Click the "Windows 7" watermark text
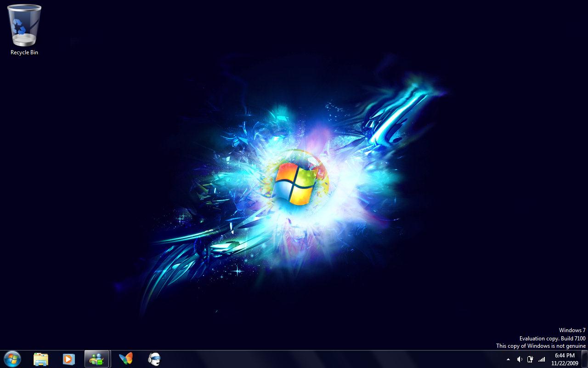The image size is (588, 368). point(572,330)
